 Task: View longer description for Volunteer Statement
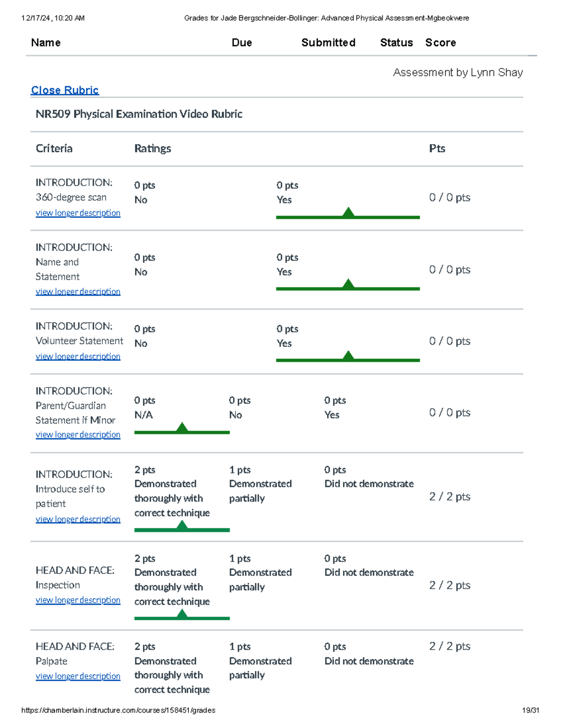point(78,356)
